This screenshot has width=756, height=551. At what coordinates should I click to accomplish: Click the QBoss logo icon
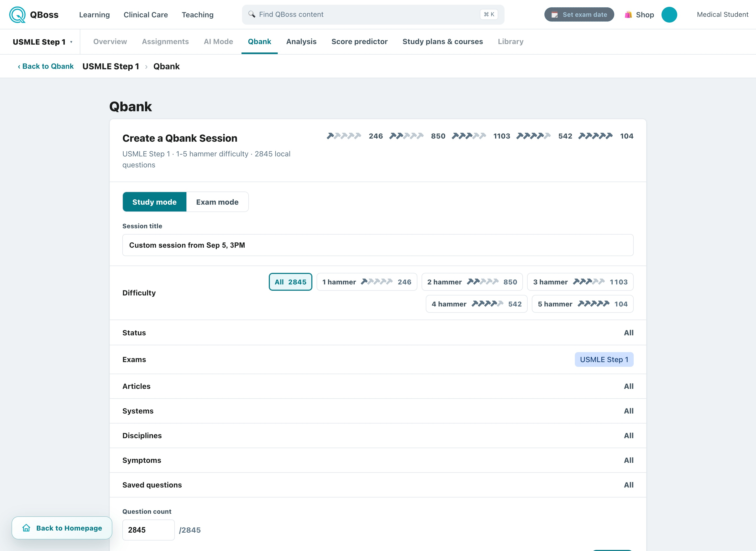[17, 15]
